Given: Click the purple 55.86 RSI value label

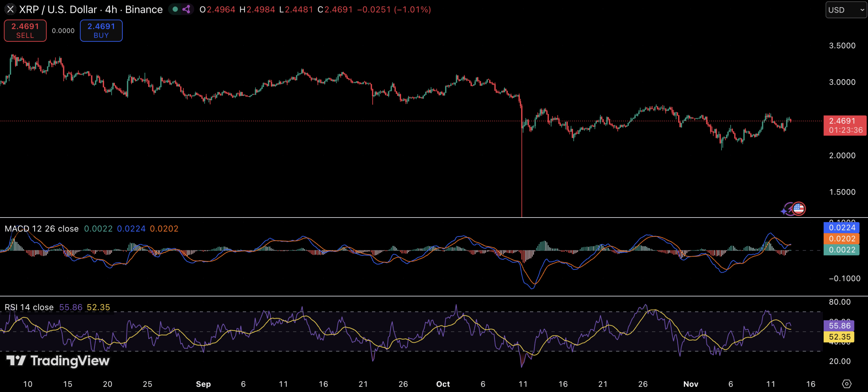Looking at the screenshot, I should 840,326.
